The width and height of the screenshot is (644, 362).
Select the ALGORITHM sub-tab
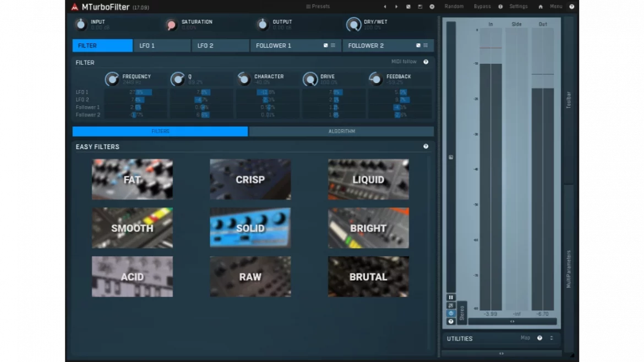pyautogui.click(x=341, y=131)
